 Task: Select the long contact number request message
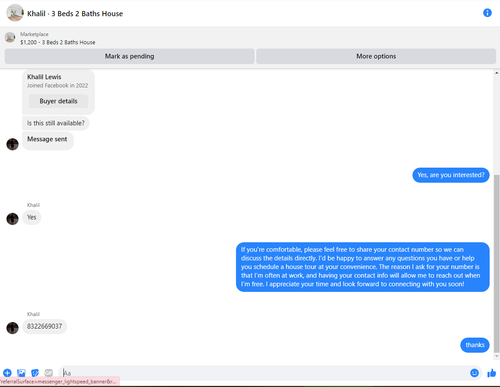pos(363,267)
